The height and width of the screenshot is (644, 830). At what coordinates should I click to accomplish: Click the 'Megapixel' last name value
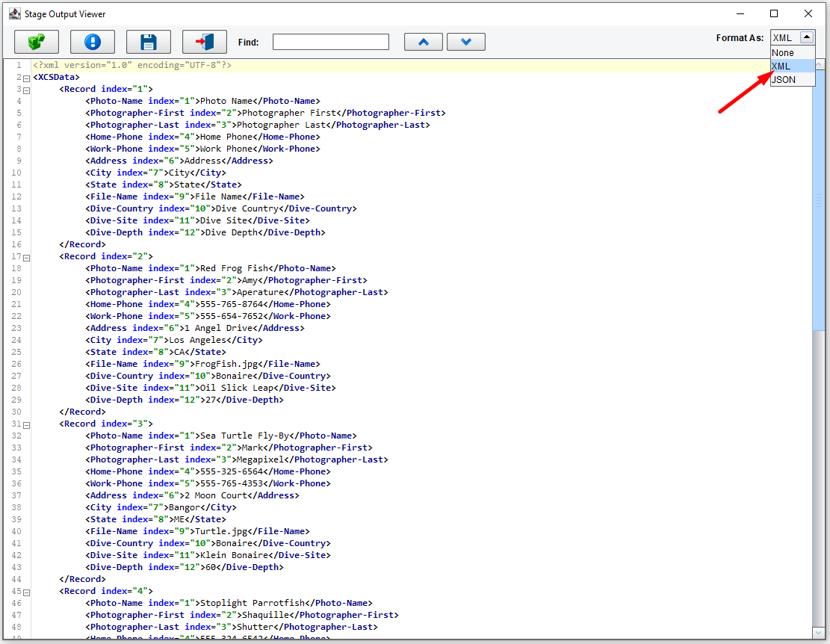261,460
